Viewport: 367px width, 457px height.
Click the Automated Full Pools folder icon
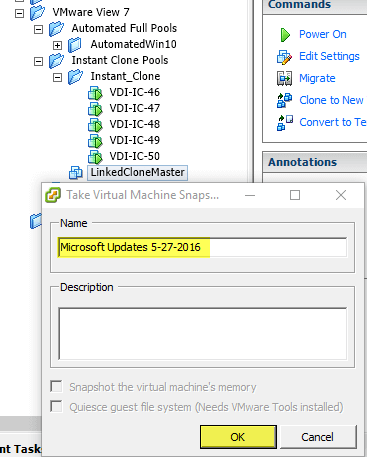[x=56, y=29]
